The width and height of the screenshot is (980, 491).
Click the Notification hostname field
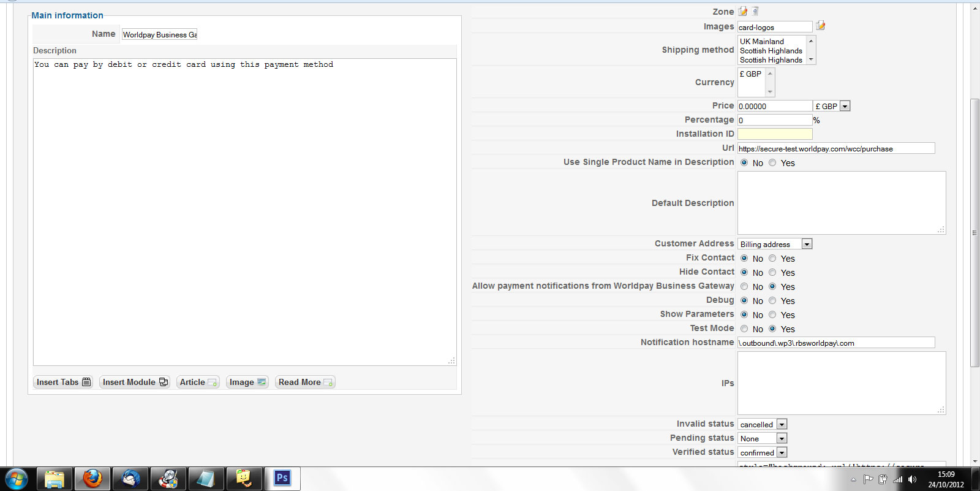click(x=836, y=343)
